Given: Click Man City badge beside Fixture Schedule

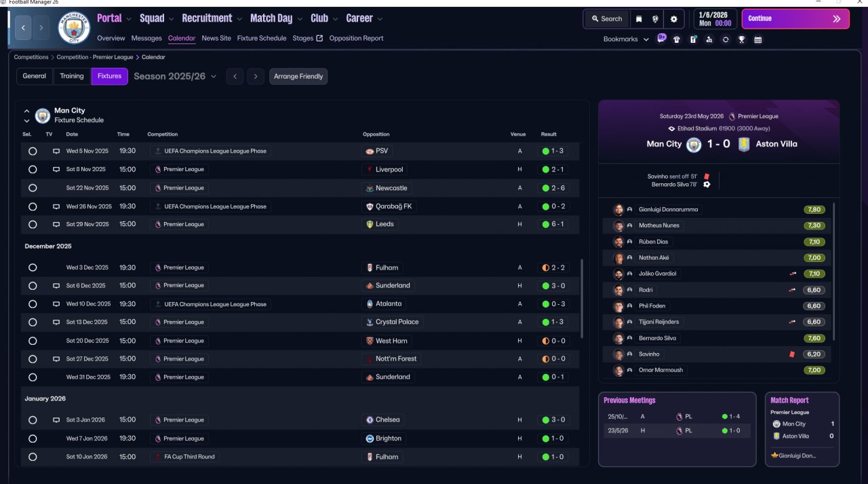Looking at the screenshot, I should 43,115.
